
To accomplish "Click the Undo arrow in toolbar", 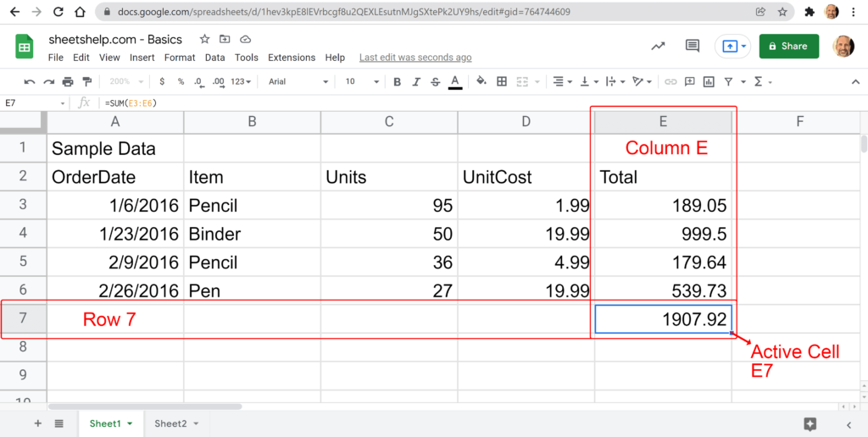I will [29, 82].
